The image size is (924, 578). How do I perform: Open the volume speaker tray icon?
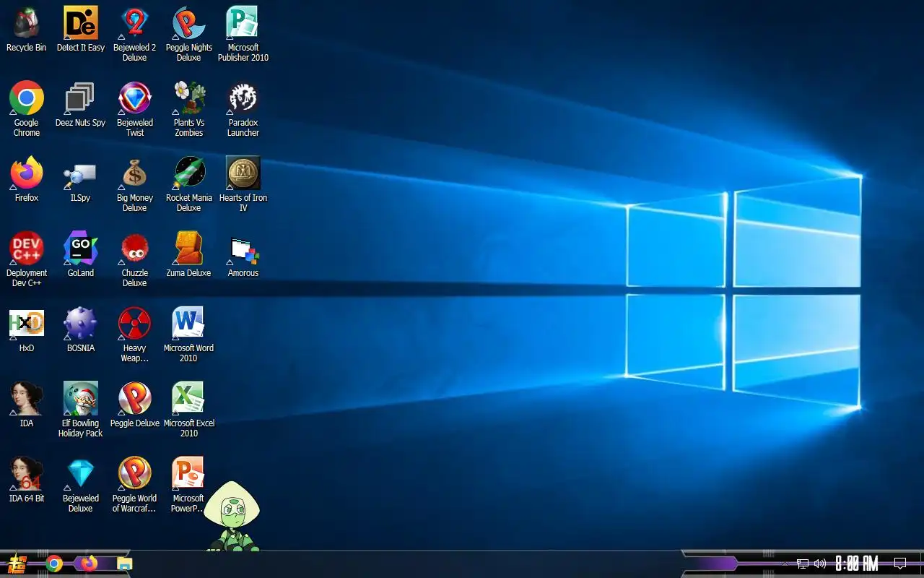(820, 564)
